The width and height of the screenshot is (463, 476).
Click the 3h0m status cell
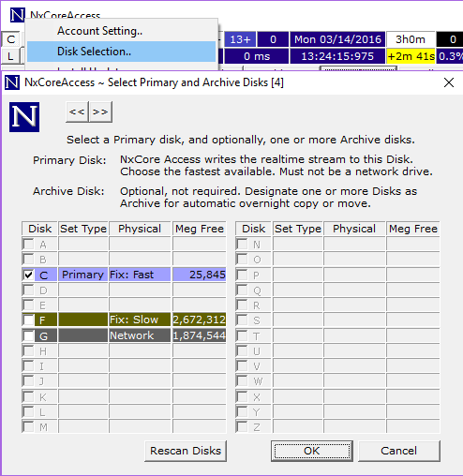[x=411, y=39]
